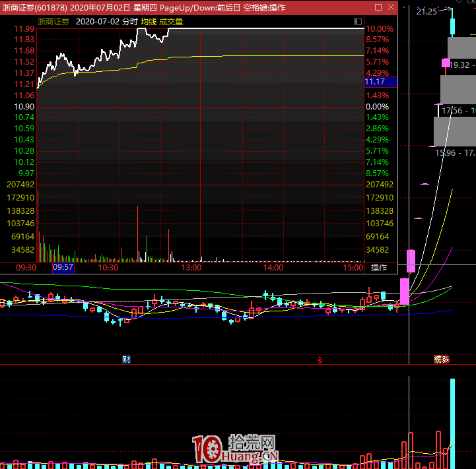476x469 pixels.
Task: Click the 10:30 time label
Action: point(108,268)
